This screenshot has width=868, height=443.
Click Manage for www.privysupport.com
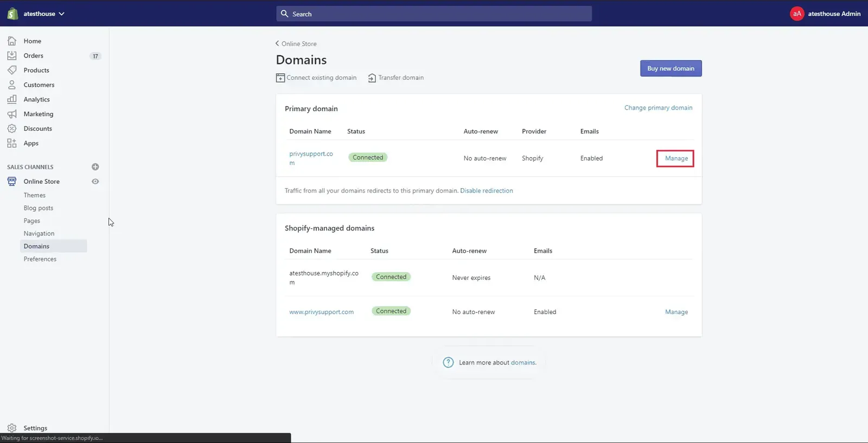point(676,312)
